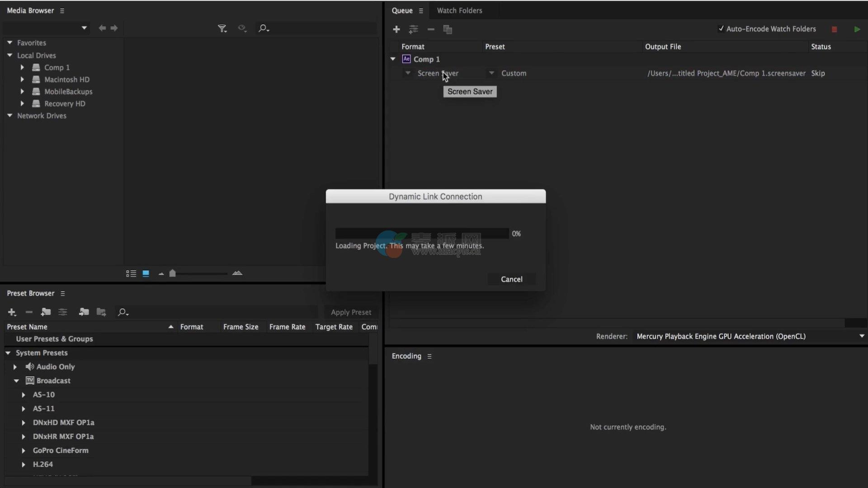This screenshot has width=868, height=488.
Task: Click the Add Source plus icon in Queue
Action: pyautogui.click(x=396, y=29)
